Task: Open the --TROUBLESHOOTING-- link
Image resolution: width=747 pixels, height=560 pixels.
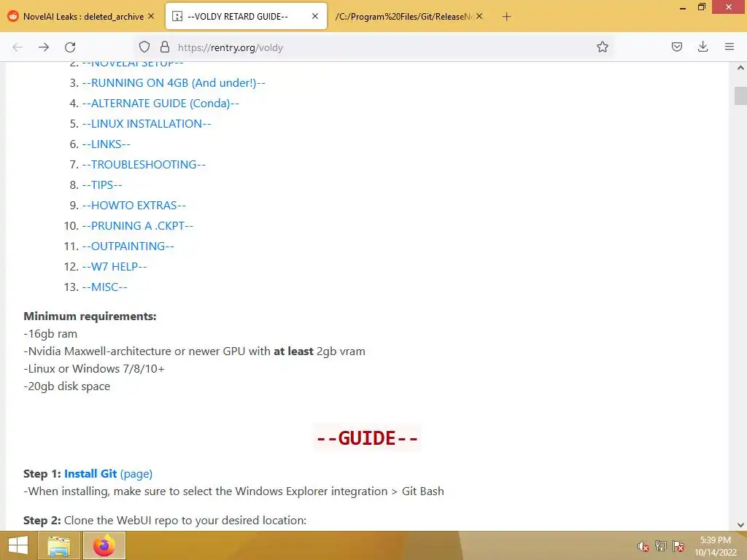Action: [144, 165]
